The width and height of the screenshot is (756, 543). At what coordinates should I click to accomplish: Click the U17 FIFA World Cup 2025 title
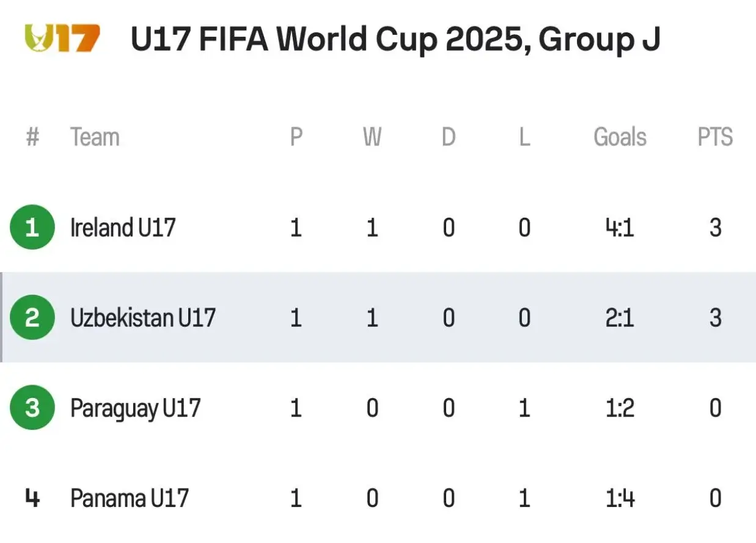tap(395, 40)
